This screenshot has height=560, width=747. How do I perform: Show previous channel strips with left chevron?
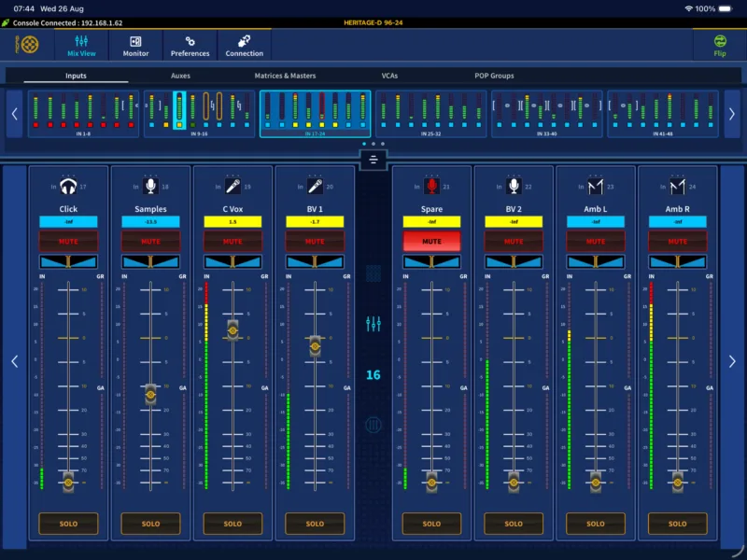14,361
